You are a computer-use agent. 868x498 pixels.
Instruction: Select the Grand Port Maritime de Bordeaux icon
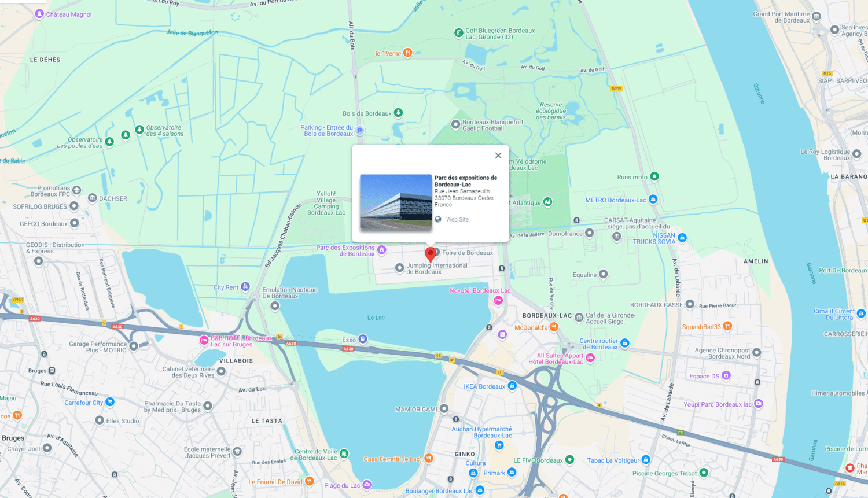816,17
